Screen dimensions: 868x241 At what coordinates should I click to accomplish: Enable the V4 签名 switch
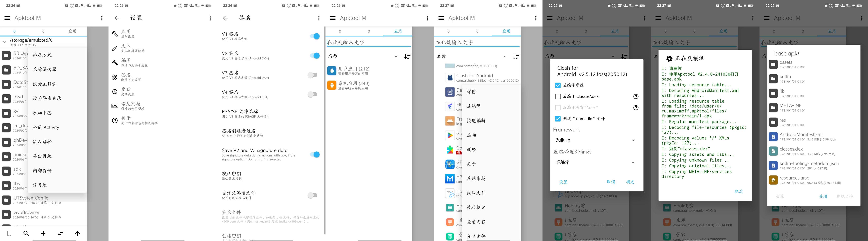(x=313, y=95)
